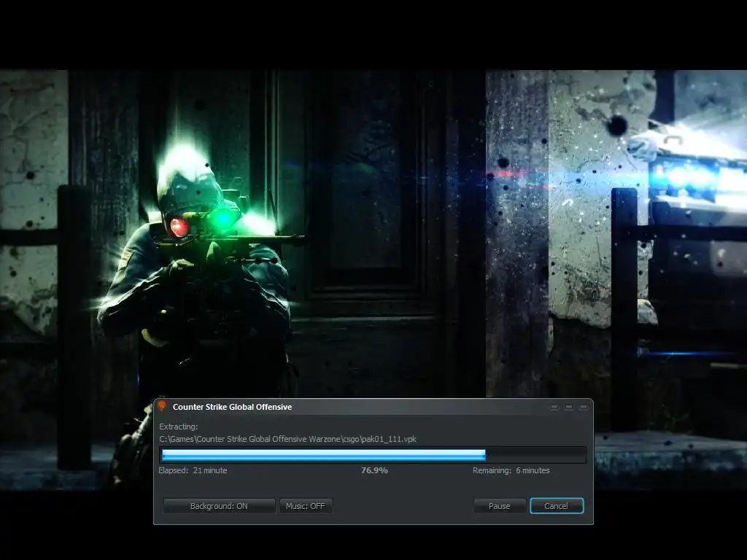747x560 pixels.
Task: Click the rightmost title bar button of installer
Action: (x=583, y=407)
